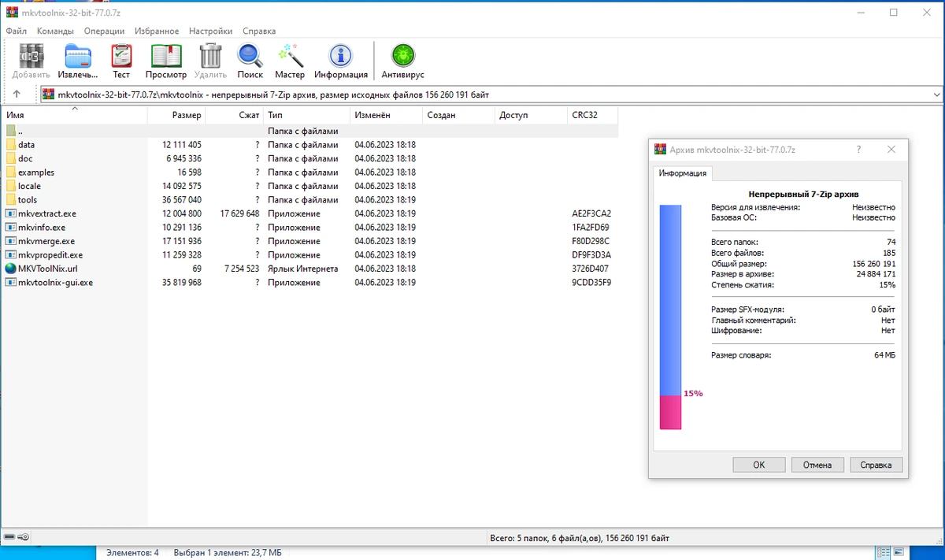Viewport: 945px width, 560px height.
Task: Click the mkvtoolnix-gui.exe file icon
Action: tap(10, 283)
